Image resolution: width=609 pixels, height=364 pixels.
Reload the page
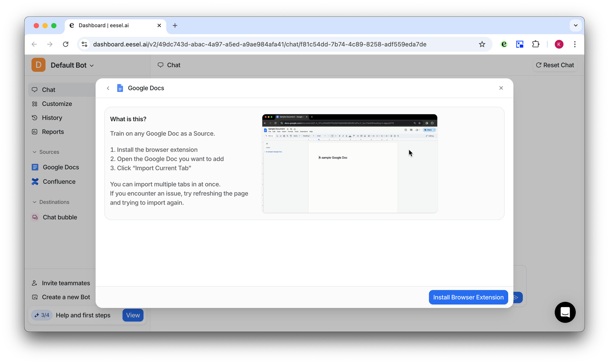(66, 44)
